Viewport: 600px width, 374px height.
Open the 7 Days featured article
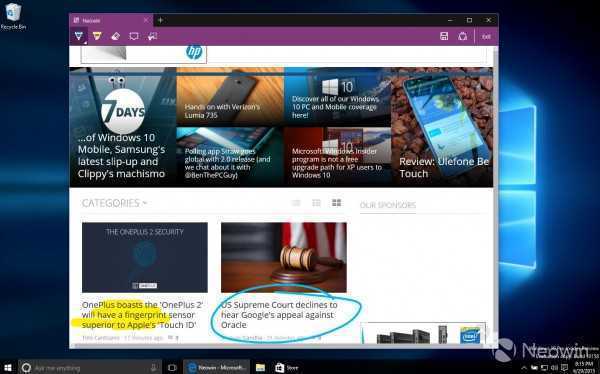click(x=123, y=127)
